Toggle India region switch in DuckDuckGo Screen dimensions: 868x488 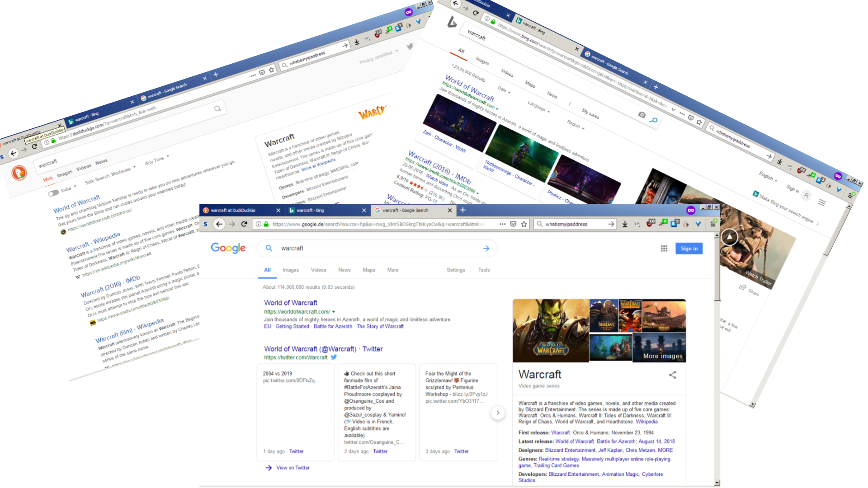click(x=53, y=193)
